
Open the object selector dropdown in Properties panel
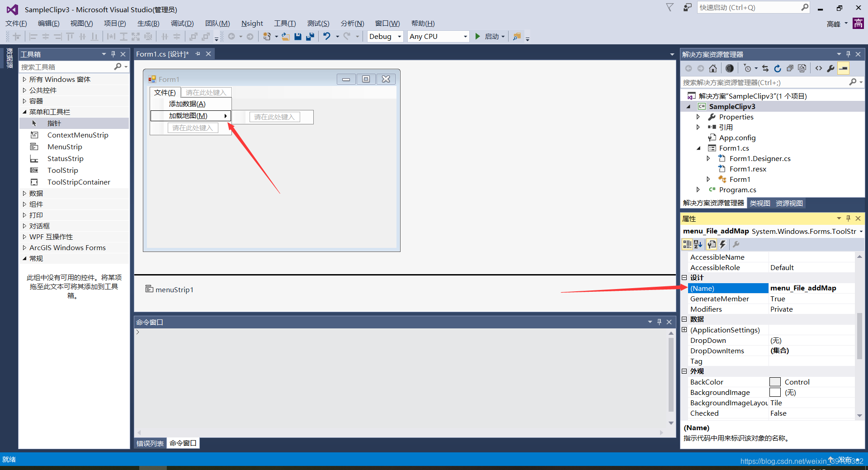tap(861, 231)
